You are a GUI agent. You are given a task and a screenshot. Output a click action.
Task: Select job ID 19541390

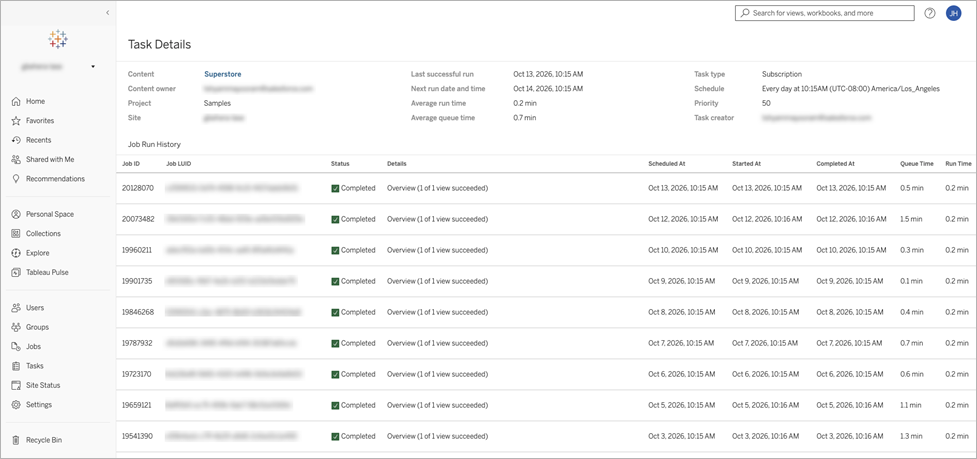137,437
